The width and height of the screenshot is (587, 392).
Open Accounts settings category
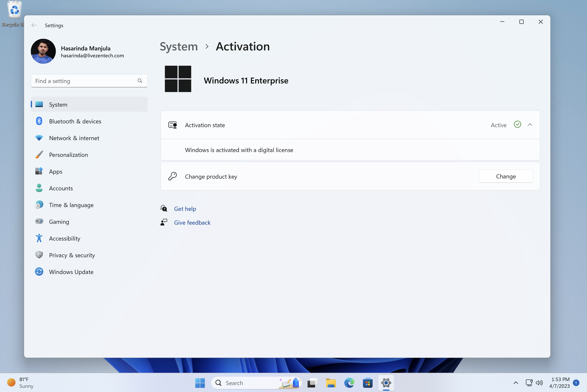point(61,188)
